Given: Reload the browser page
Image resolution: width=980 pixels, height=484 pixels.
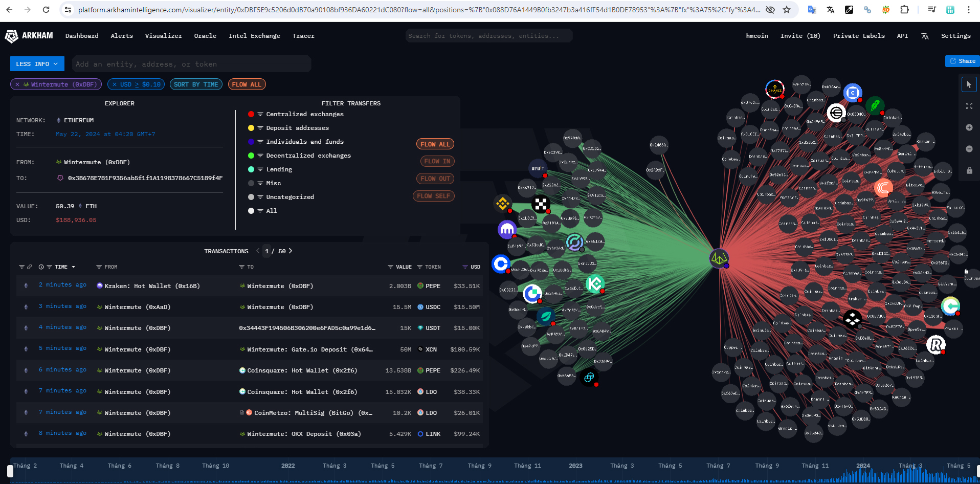Looking at the screenshot, I should [46, 10].
